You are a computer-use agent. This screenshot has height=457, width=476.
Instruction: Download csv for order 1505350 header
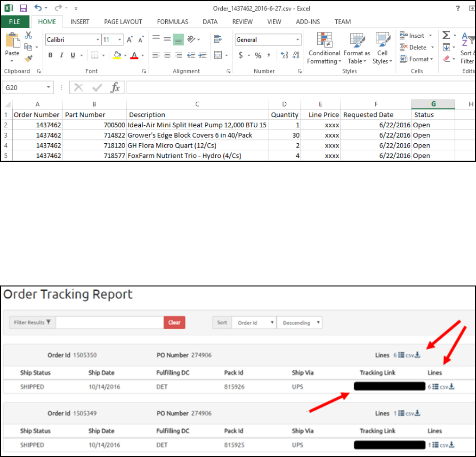point(413,355)
